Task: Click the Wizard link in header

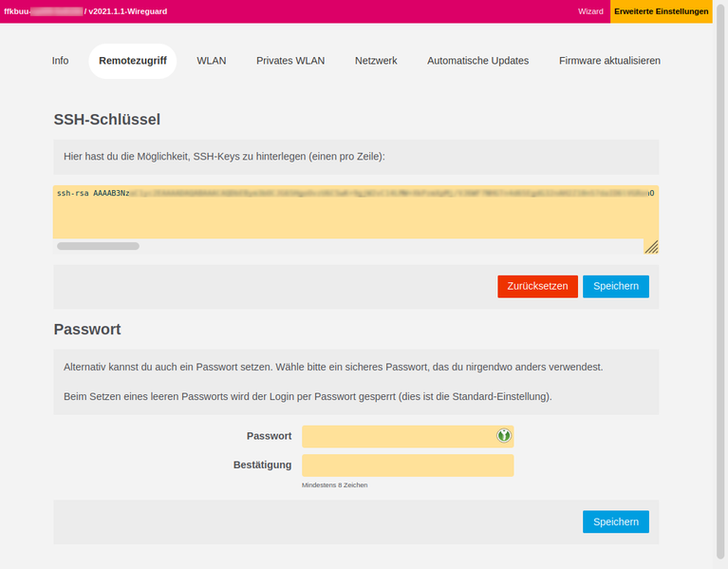Action: 590,11
